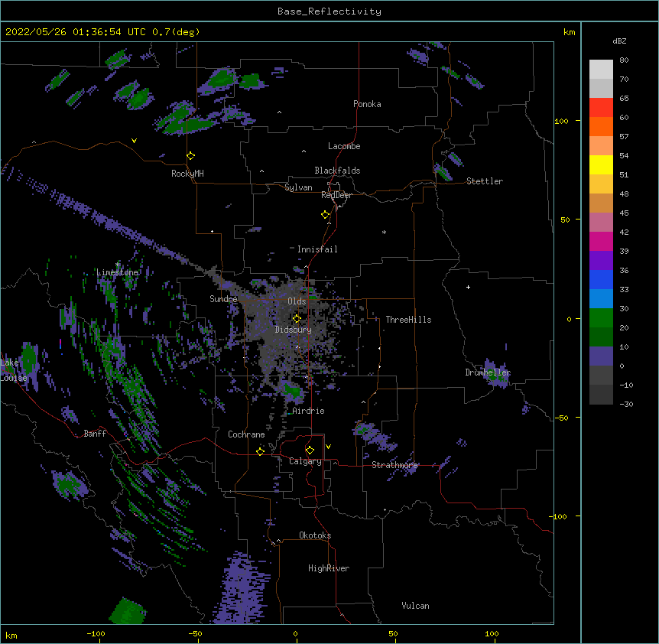Screen dimensions: 659x644
Task: Click the Airdrie city label
Action: click(309, 411)
